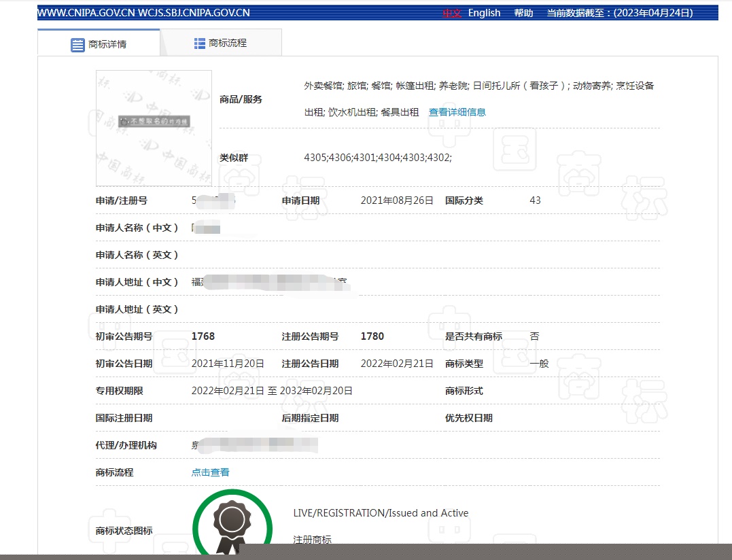Image resolution: width=732 pixels, height=560 pixels.
Task: Click the 申请人名称（中文） label
Action: (x=137, y=228)
